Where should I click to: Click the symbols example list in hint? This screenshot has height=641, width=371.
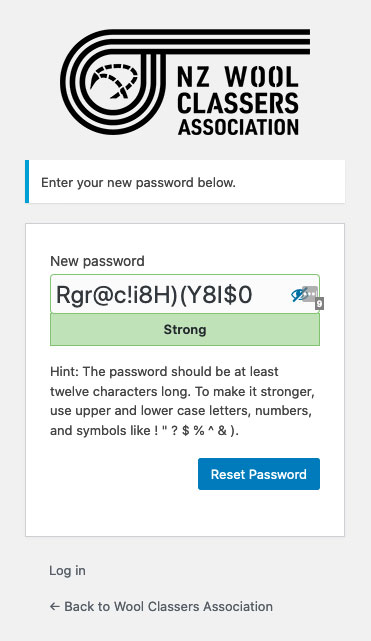coord(196,430)
